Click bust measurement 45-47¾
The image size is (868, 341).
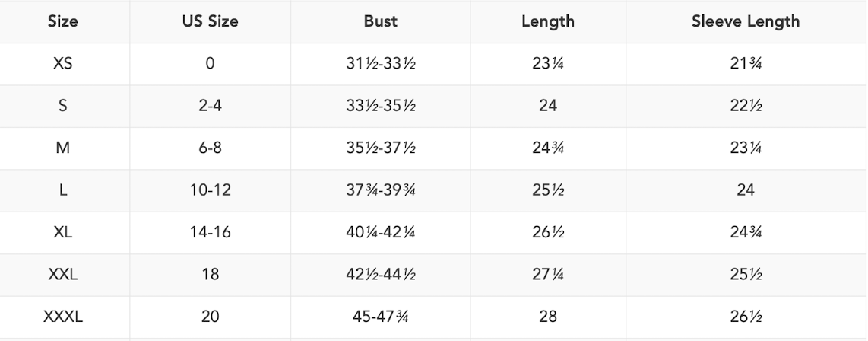coord(380,317)
